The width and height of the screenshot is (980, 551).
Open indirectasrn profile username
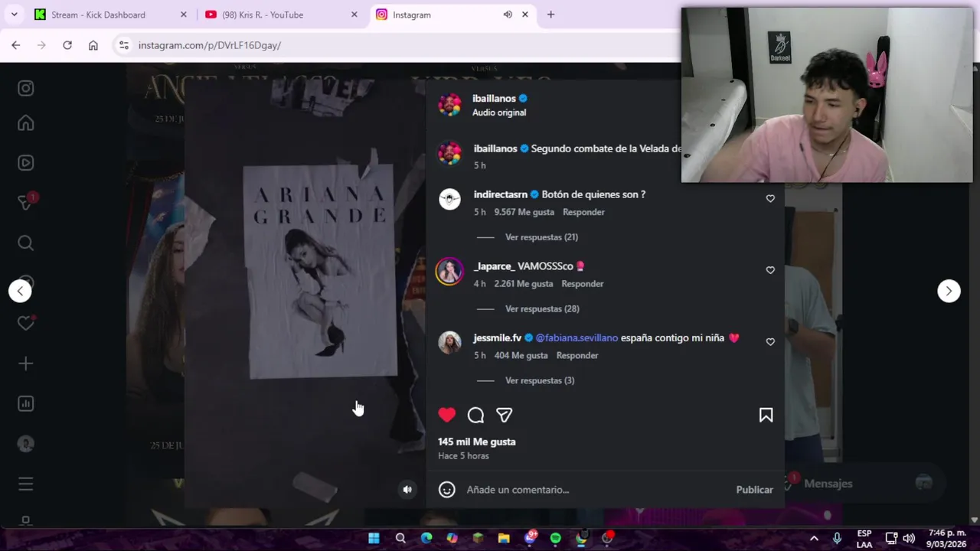coord(501,194)
